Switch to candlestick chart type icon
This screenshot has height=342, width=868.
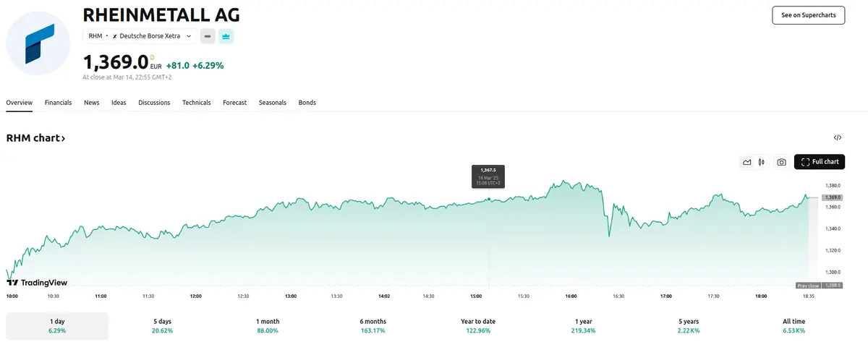[762, 162]
